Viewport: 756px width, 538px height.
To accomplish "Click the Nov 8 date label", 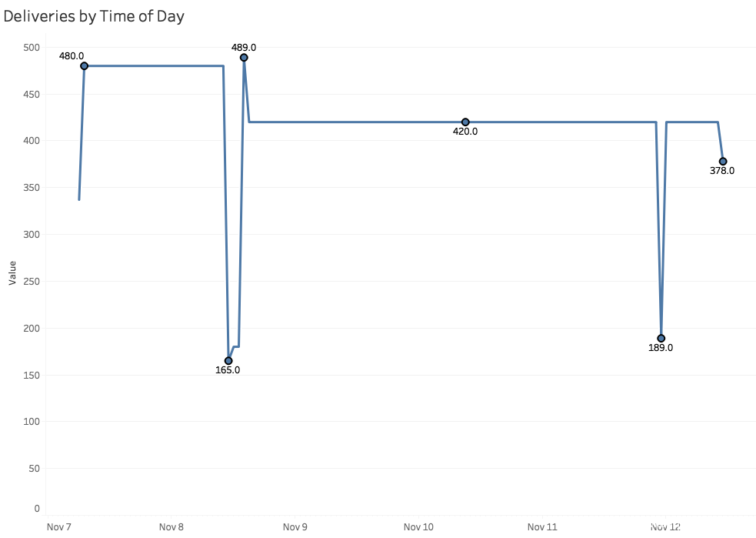I will coord(172,527).
